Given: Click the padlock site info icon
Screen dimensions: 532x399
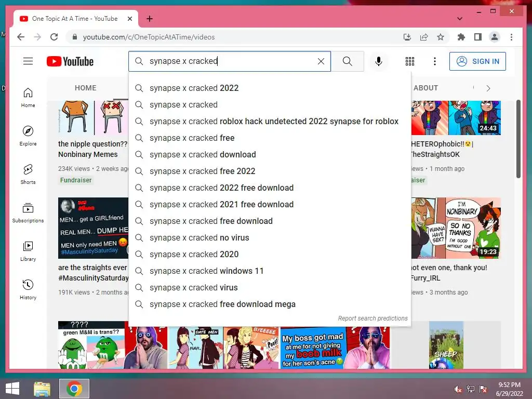Looking at the screenshot, I should pos(75,37).
